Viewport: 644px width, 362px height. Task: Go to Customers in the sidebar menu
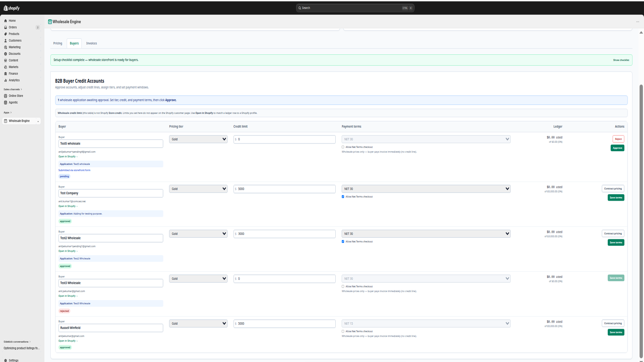15,41
